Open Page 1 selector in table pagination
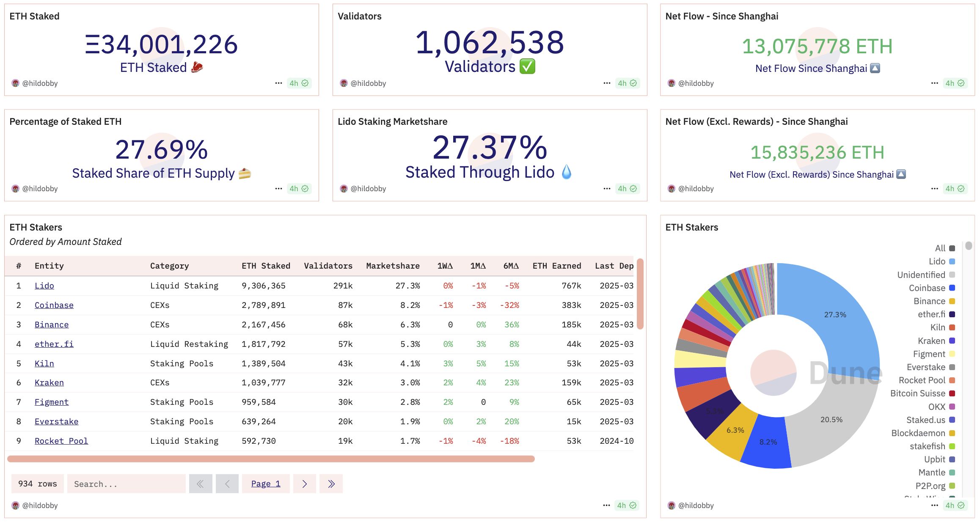Viewport: 980px width, 522px height. click(266, 484)
